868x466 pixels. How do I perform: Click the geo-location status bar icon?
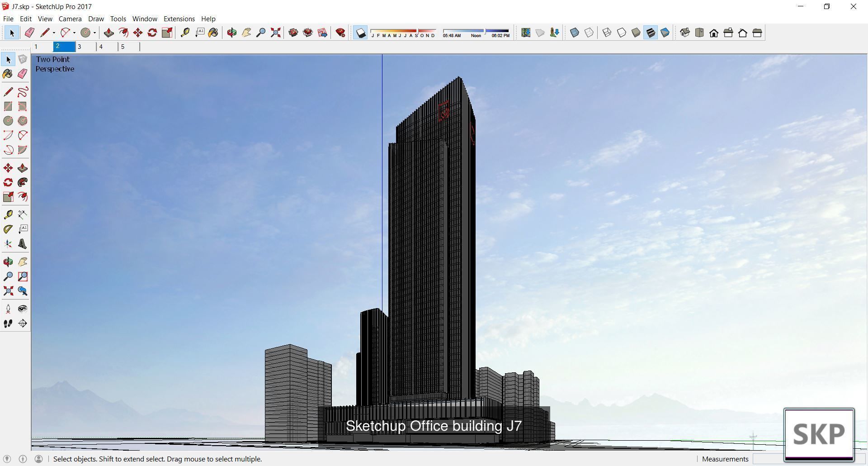pos(7,459)
